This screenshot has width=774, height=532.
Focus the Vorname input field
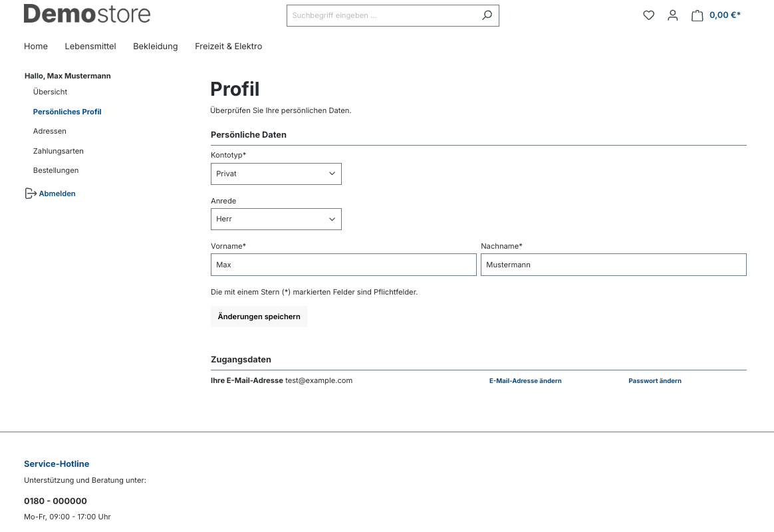(x=343, y=265)
